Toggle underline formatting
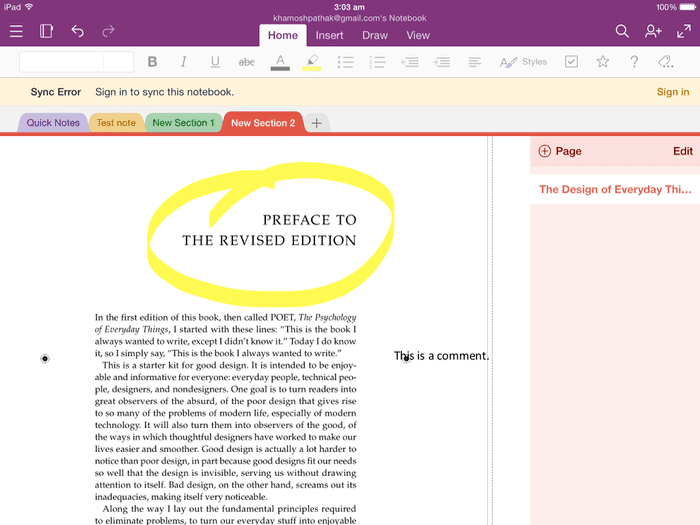This screenshot has height=525, width=700. pyautogui.click(x=215, y=62)
